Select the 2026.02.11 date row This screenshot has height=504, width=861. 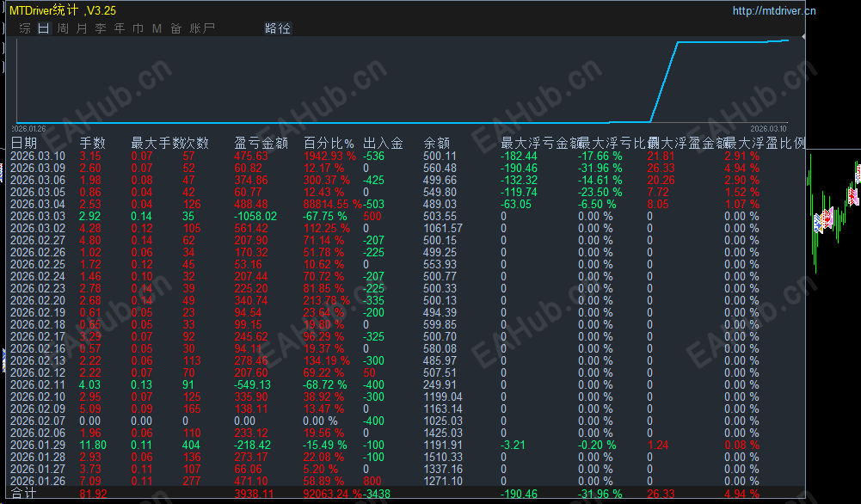click(38, 384)
